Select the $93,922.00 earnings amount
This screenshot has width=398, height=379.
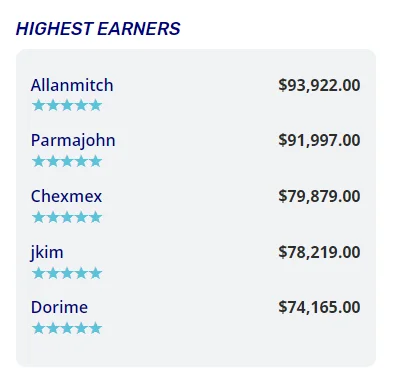click(319, 85)
